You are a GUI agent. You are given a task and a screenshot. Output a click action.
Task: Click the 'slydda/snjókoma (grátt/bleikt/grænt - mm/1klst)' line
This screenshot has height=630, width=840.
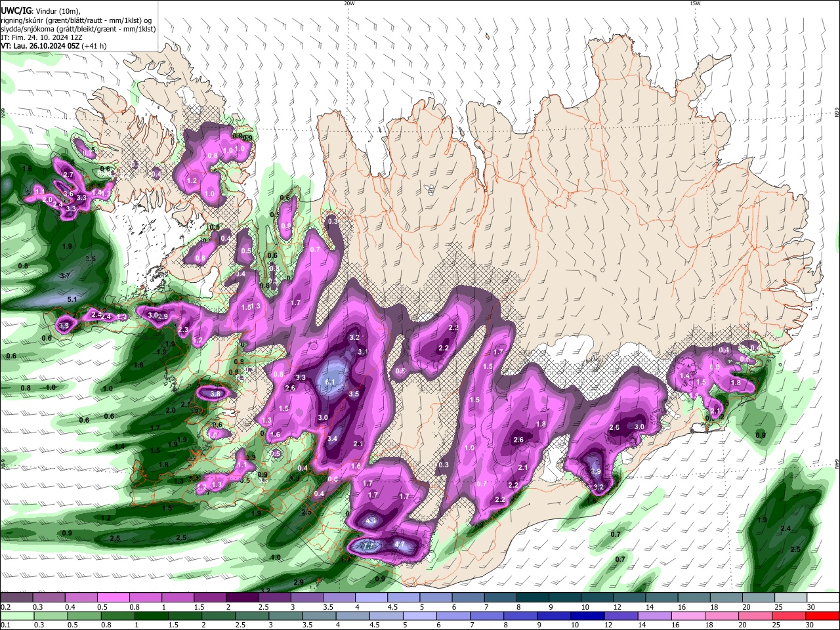tap(78, 29)
